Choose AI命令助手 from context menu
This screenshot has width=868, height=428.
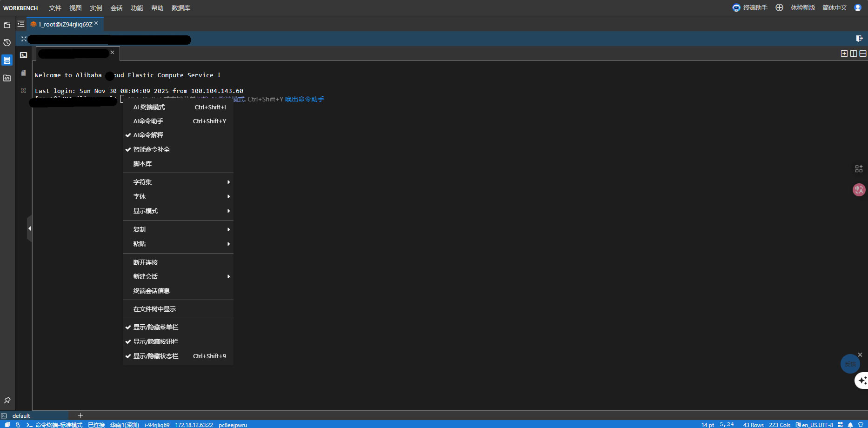tap(178, 121)
